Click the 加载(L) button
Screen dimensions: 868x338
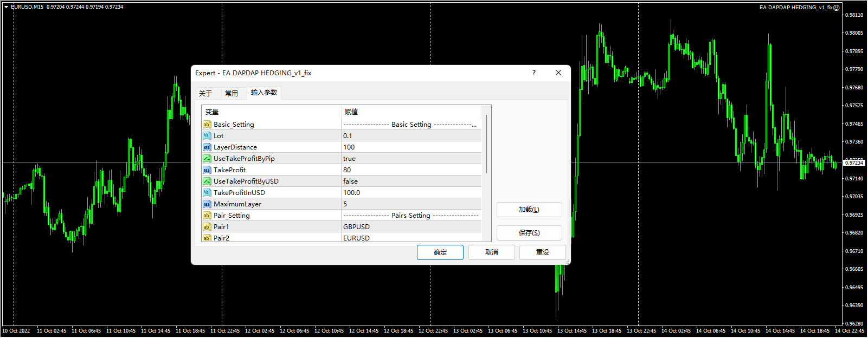coord(529,210)
